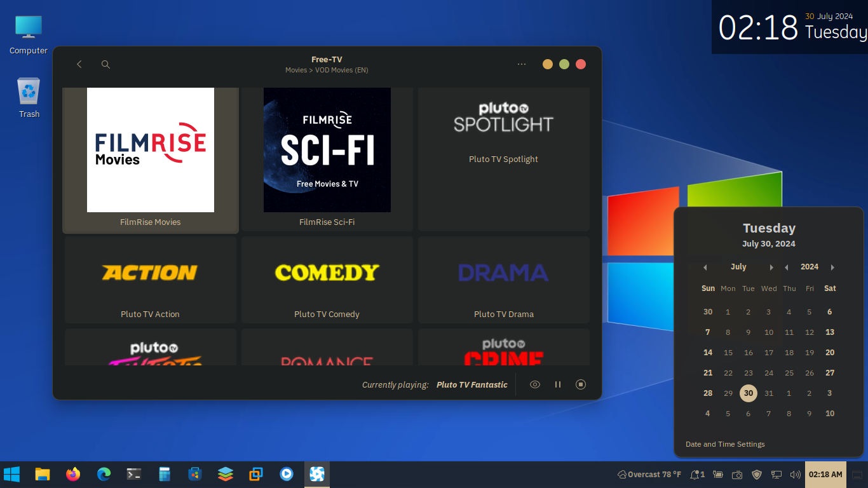Click the active Free-TV taskbar icon
Screen dimensions: 868x488
tap(317, 474)
